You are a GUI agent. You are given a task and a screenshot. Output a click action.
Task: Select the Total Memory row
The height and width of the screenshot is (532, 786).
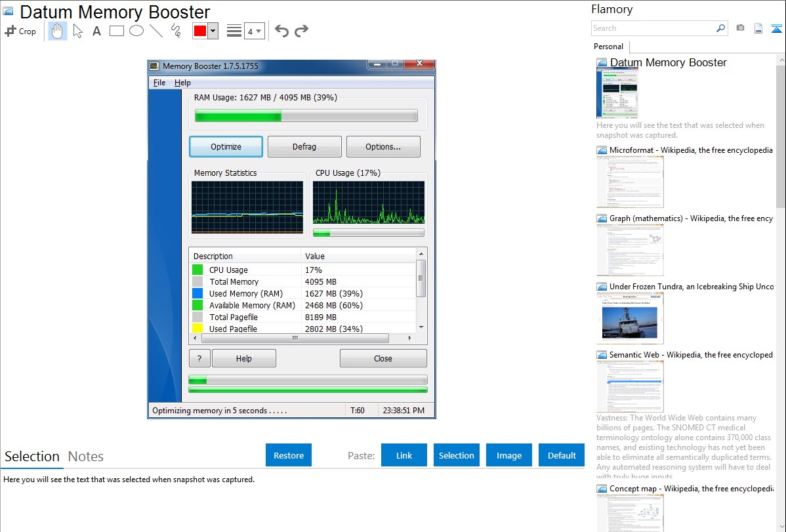tap(302, 282)
